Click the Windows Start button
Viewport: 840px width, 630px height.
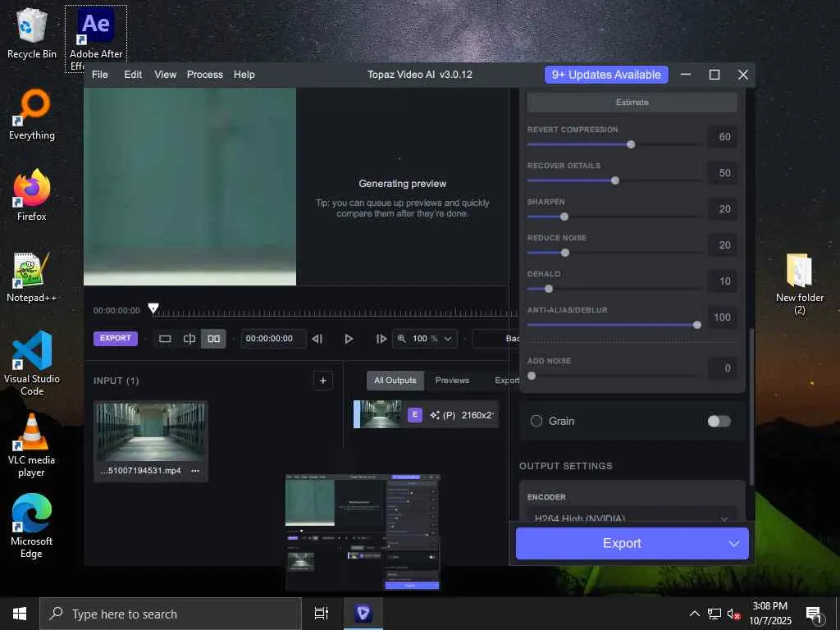[x=20, y=614]
